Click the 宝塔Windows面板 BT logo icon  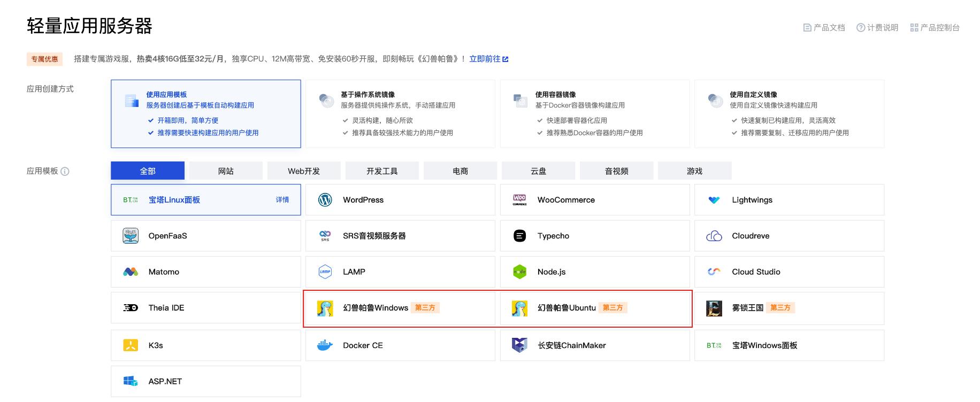click(714, 345)
